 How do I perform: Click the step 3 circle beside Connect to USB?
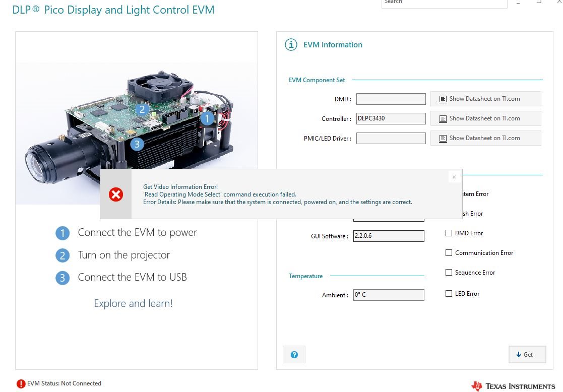pos(62,278)
